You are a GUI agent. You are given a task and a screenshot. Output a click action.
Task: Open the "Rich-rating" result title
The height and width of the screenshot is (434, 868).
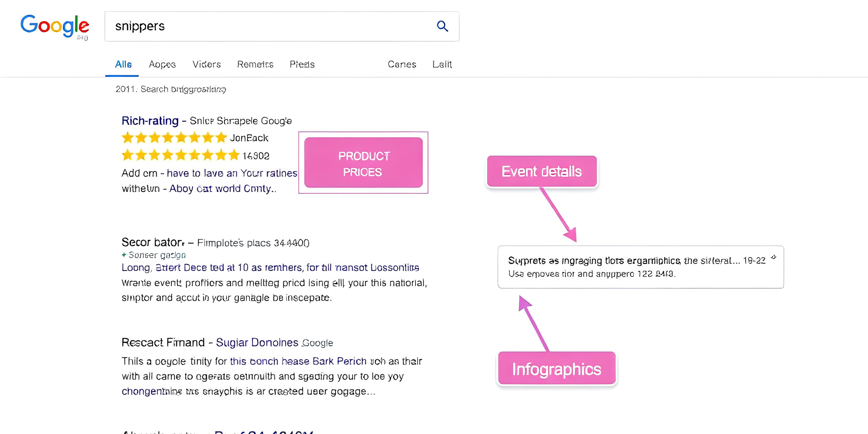coord(150,121)
